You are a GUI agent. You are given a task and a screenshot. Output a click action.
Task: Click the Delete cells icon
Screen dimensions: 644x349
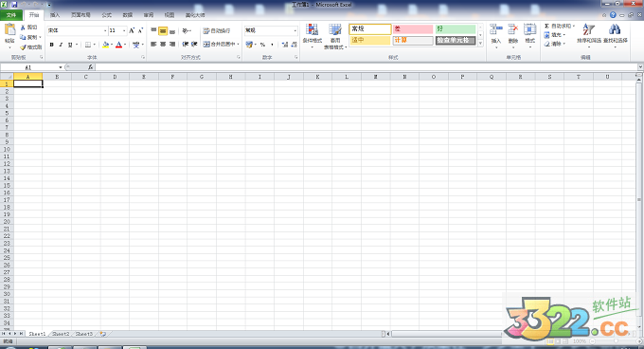(x=513, y=29)
